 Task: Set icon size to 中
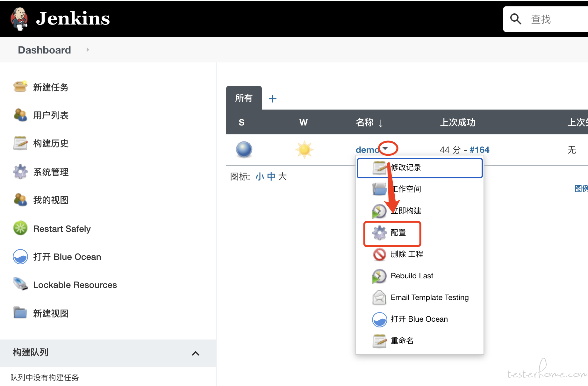pos(271,176)
